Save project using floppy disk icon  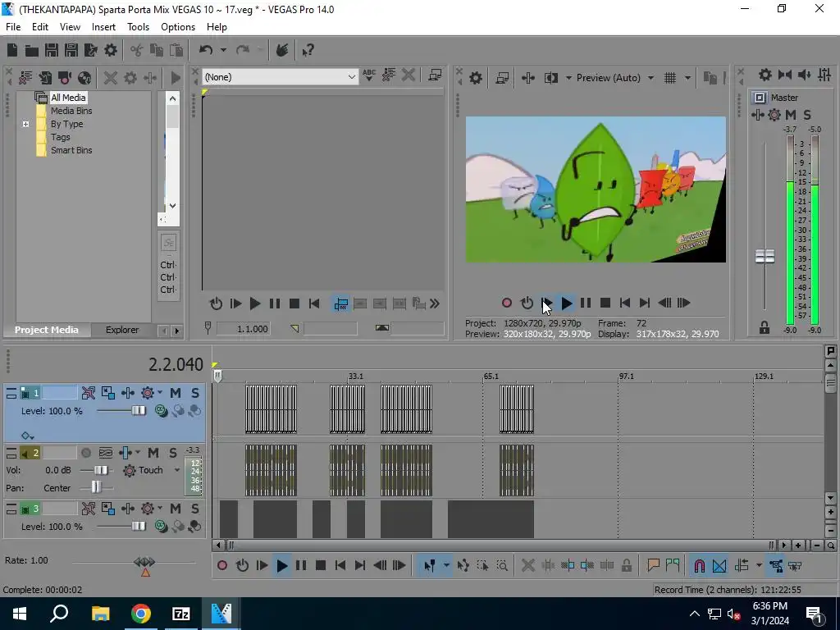pos(52,50)
